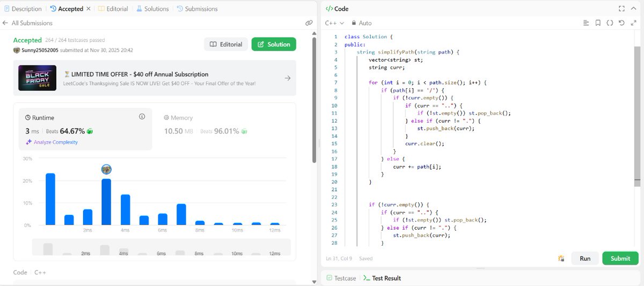Click the 'curr.clear();' code line

pyautogui.click(x=425, y=144)
